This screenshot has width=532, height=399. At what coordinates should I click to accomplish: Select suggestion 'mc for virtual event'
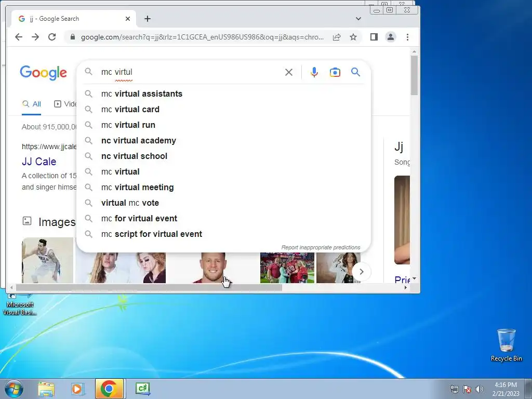(224, 219)
